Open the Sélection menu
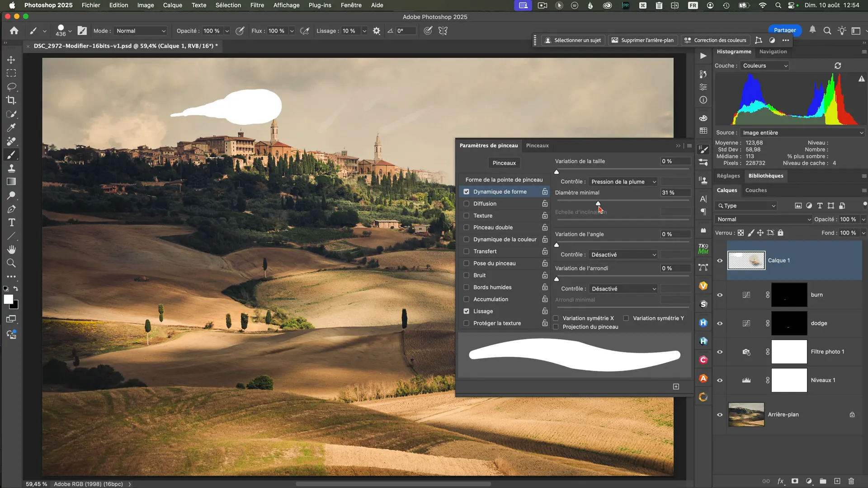 [x=228, y=5]
